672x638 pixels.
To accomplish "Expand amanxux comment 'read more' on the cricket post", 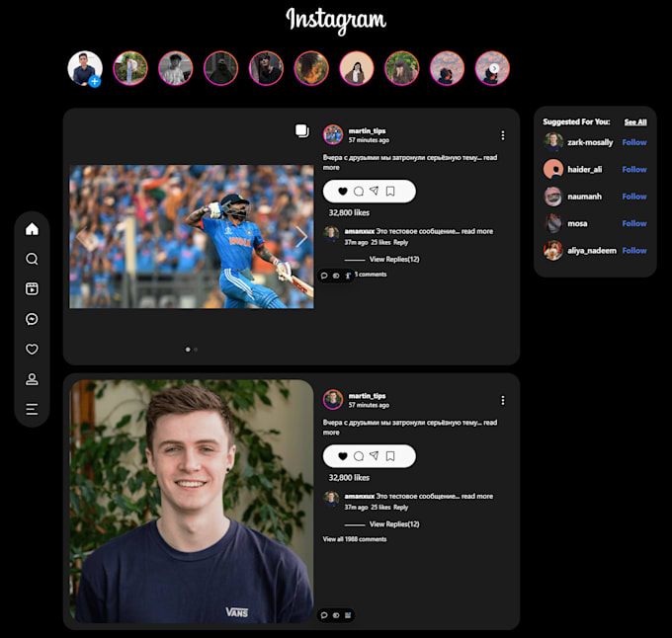I will click(x=477, y=231).
